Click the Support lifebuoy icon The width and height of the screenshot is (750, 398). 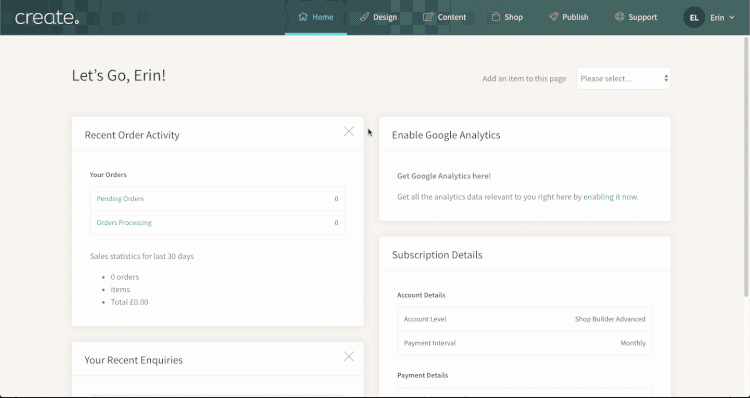(619, 17)
